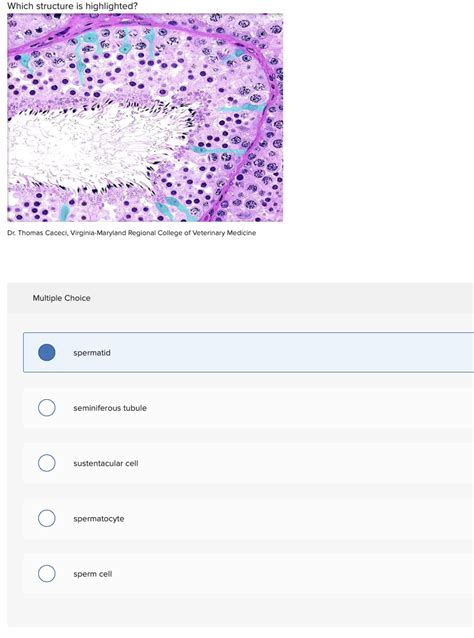Click the white lumen area in micrograph
The height and width of the screenshot is (638, 474).
[x=81, y=142]
